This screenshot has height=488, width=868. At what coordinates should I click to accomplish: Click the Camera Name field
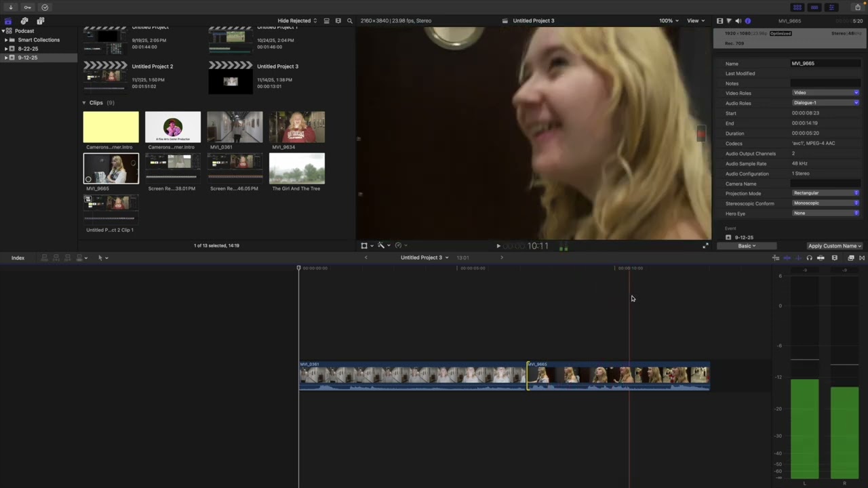click(x=825, y=184)
